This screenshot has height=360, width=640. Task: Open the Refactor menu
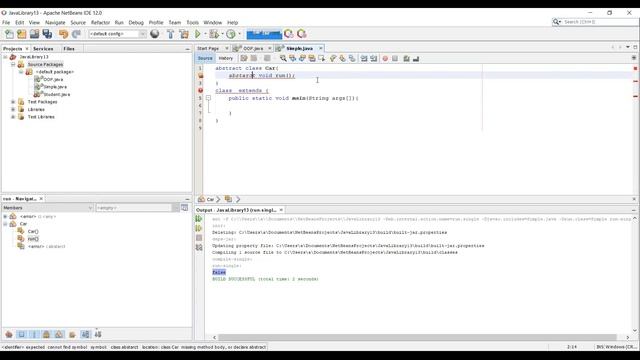pos(100,22)
